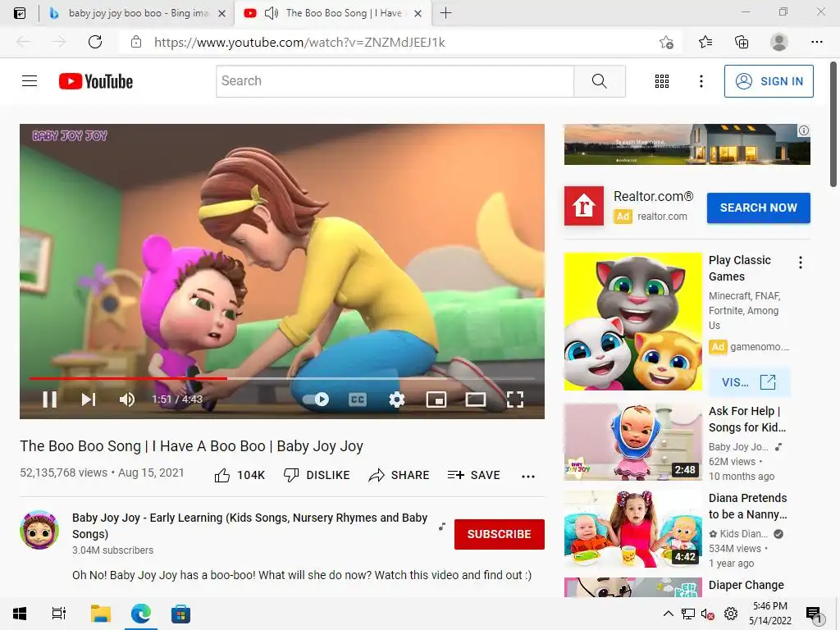Toggle closed captions CC button
Screen dimensions: 840x630
pyautogui.click(x=358, y=399)
